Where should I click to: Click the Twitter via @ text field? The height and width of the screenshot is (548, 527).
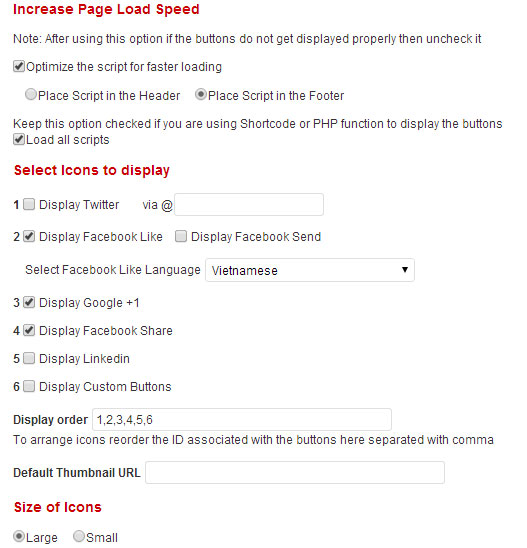249,204
